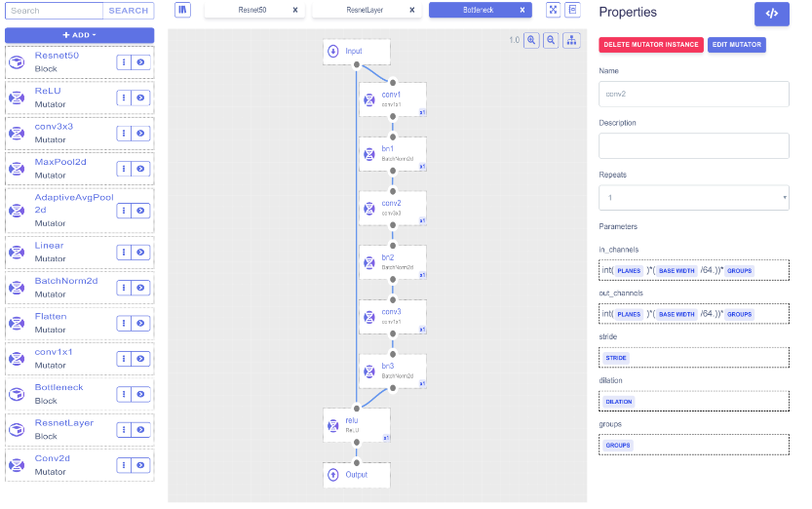Click arrow button for Bottleneck block
The width and height of the screenshot is (812, 509).
point(140,394)
